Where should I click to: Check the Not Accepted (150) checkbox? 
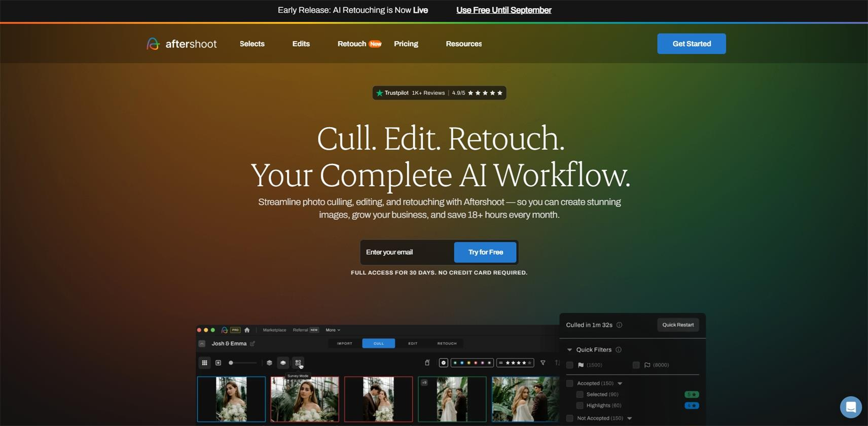[570, 418]
